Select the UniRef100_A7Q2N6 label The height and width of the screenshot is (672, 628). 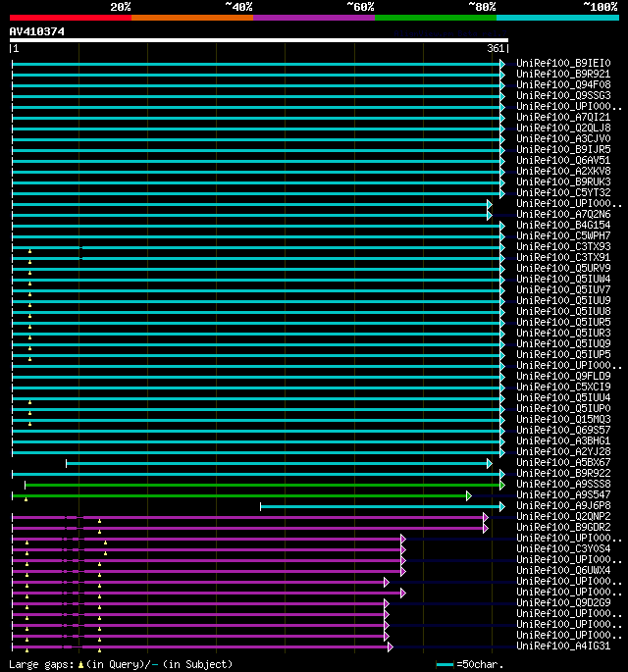pyautogui.click(x=563, y=214)
